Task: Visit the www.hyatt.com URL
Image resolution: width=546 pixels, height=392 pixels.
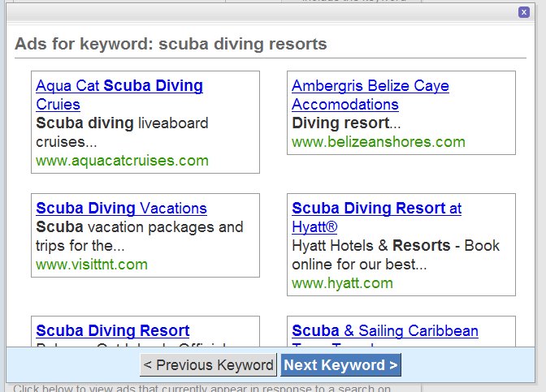Action: [x=342, y=284]
